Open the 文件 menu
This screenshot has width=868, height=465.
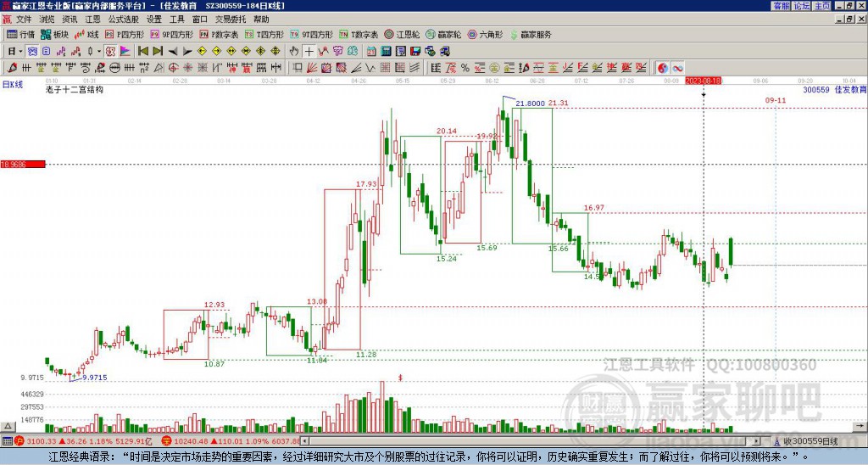pyautogui.click(x=24, y=20)
